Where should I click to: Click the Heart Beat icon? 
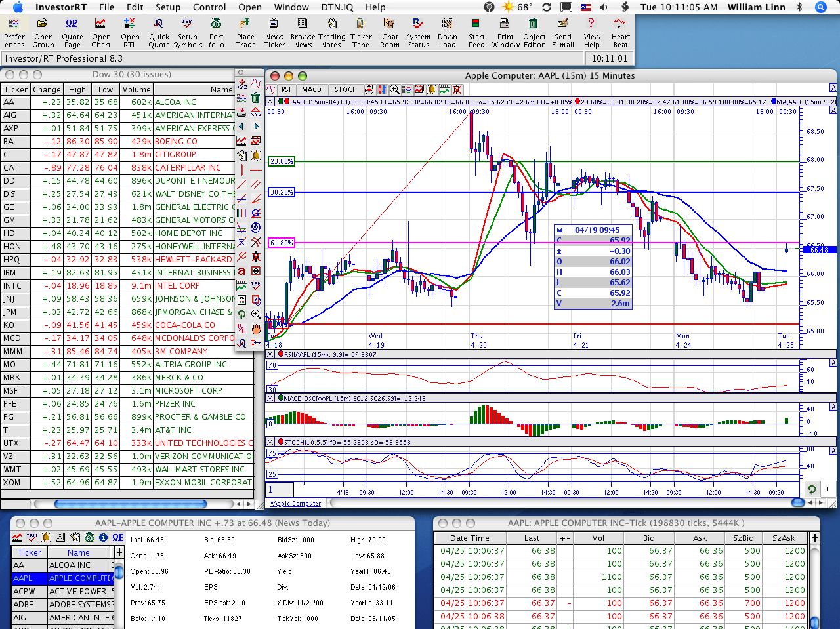(x=621, y=32)
